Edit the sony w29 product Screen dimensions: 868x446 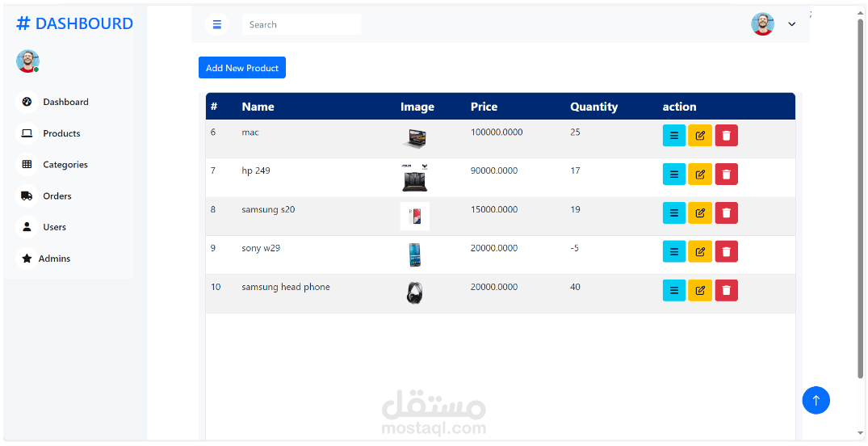pos(700,251)
